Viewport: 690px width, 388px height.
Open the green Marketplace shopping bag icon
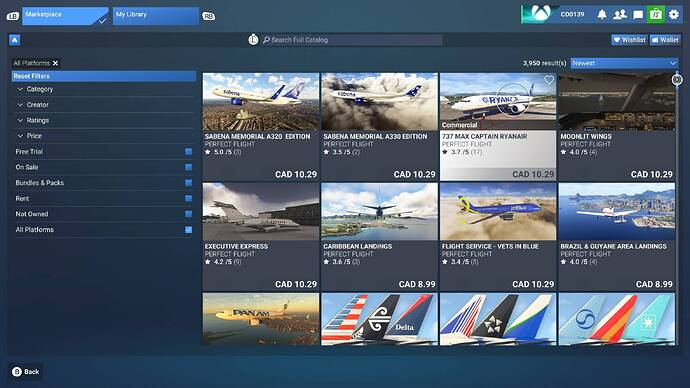pos(656,14)
